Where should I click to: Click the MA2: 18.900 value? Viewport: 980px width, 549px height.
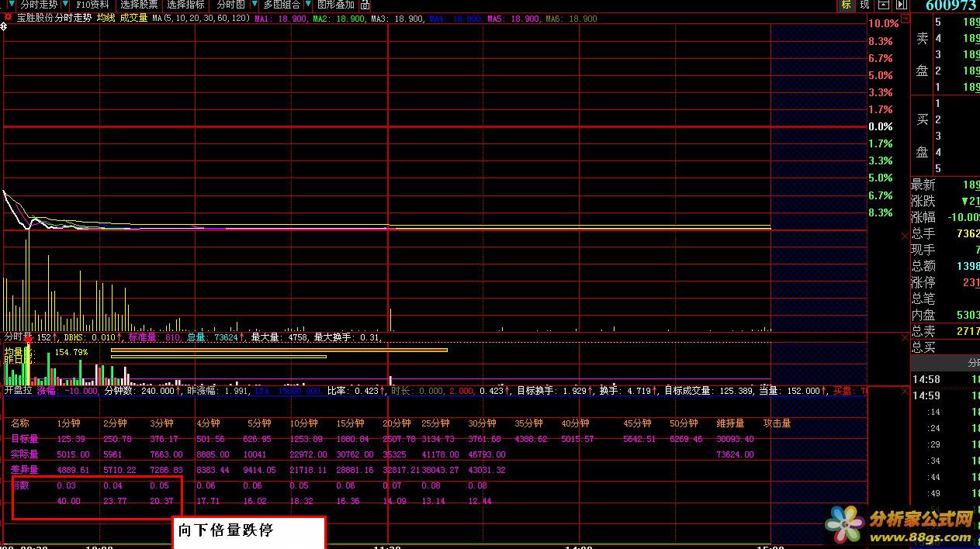(338, 18)
